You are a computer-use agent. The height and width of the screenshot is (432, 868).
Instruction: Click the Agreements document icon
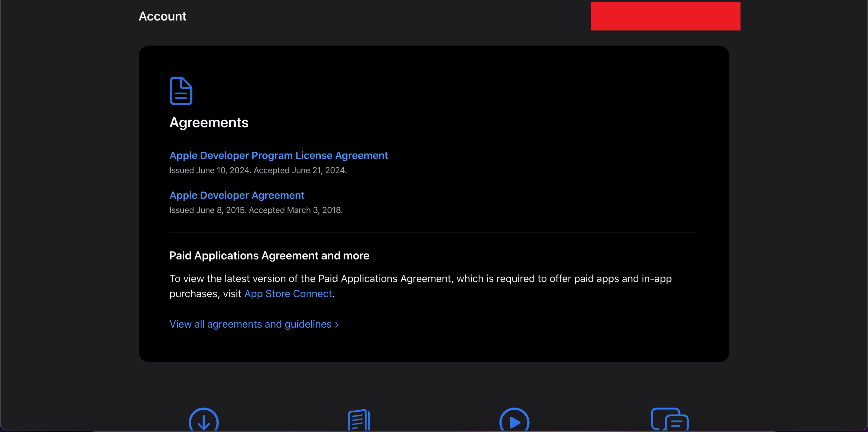(181, 91)
